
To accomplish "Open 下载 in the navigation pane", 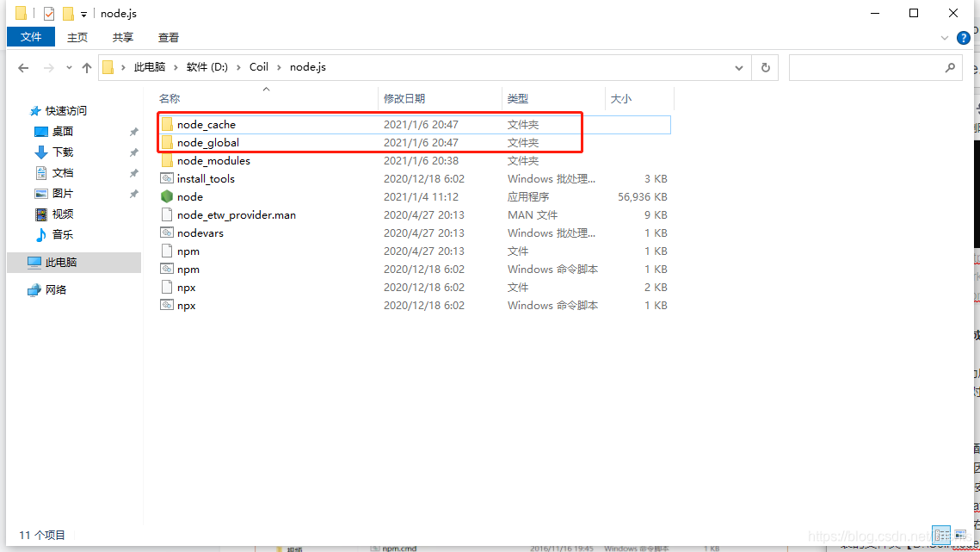I will coord(63,152).
